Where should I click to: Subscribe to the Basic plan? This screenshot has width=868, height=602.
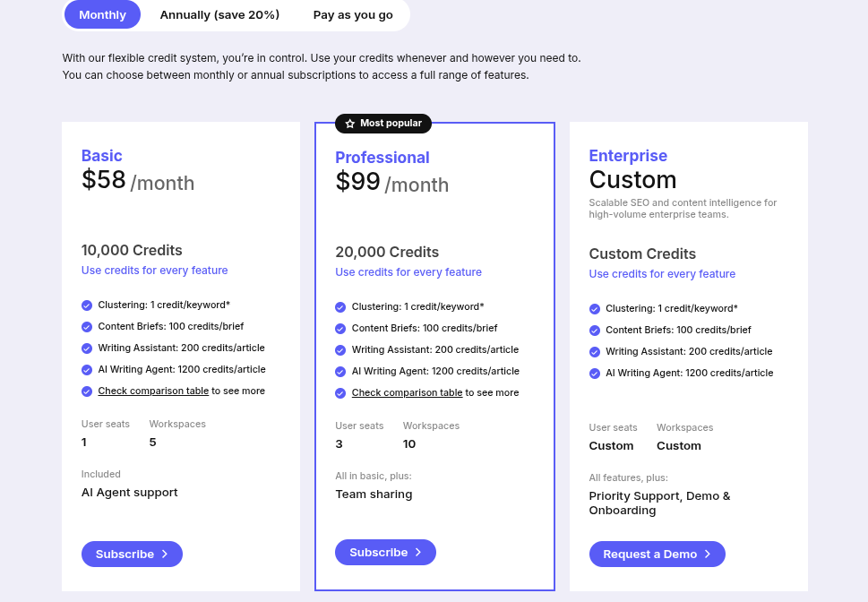click(x=132, y=554)
